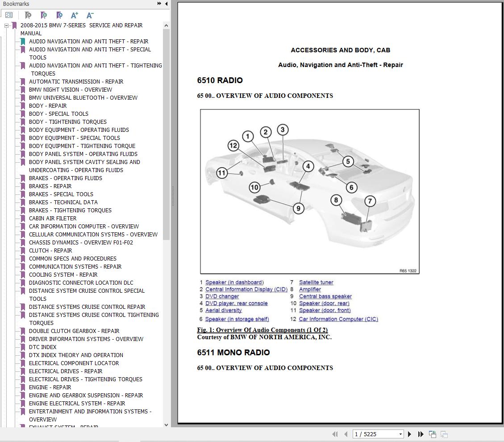This screenshot has width=504, height=442.
Task: Click the bookmark icon with the blue arrow
Action: pos(59,15)
